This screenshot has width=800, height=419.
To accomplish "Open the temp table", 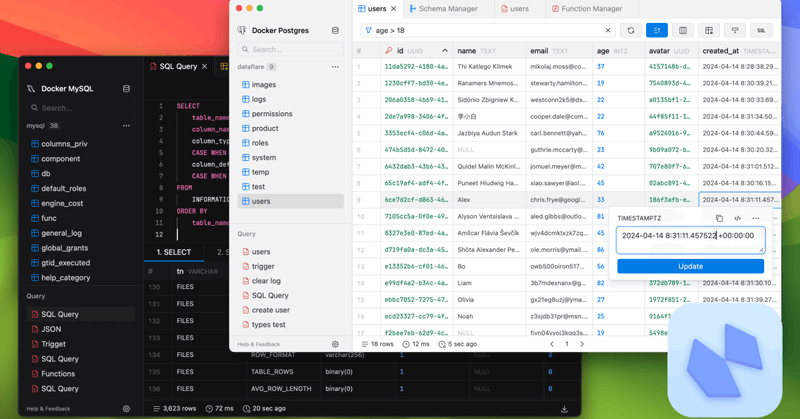I will [x=290, y=172].
